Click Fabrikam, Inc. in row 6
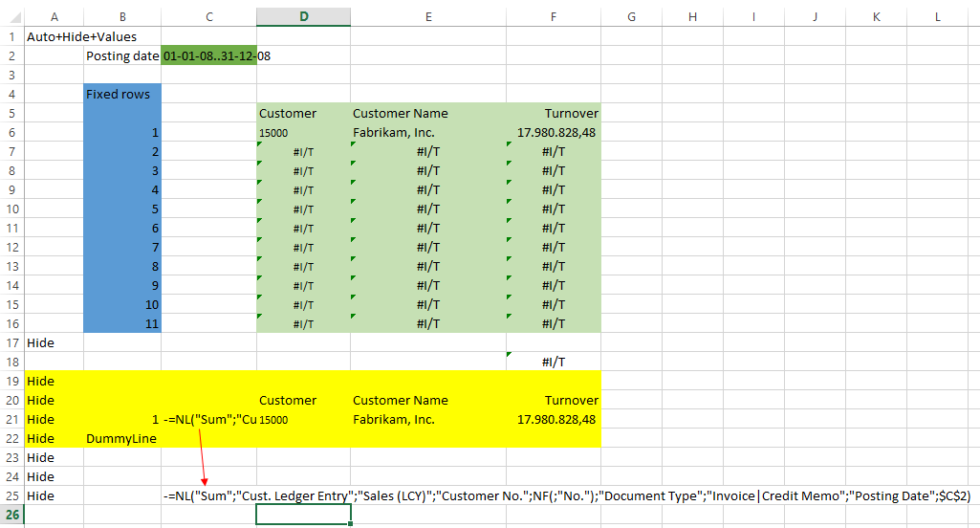The width and height of the screenshot is (980, 528). click(x=428, y=133)
